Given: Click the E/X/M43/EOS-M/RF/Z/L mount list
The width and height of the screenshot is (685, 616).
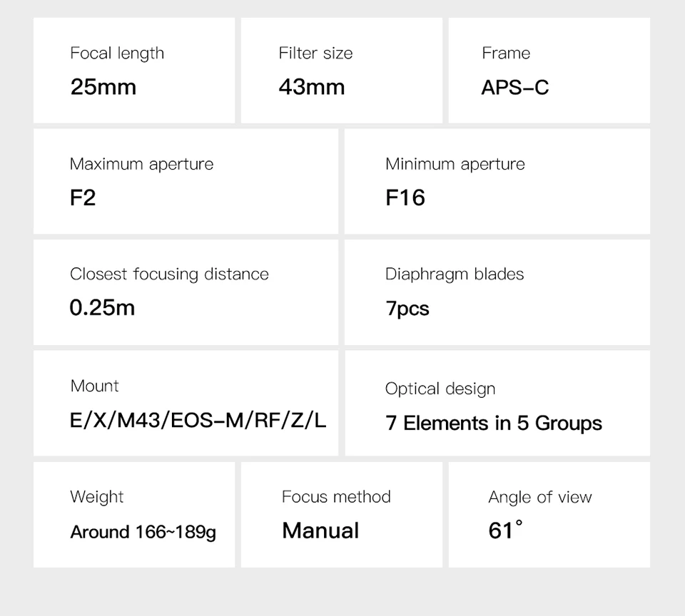Looking at the screenshot, I should pyautogui.click(x=198, y=420).
